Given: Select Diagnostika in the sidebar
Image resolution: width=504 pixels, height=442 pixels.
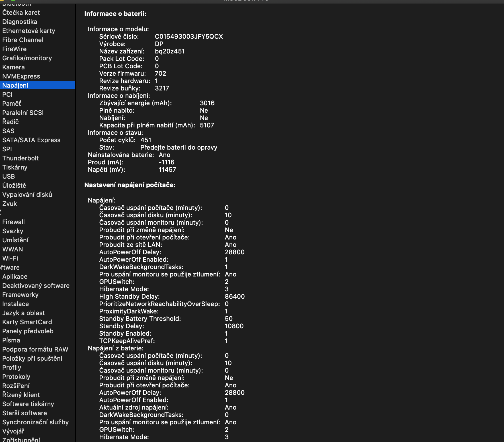Looking at the screenshot, I should (20, 22).
